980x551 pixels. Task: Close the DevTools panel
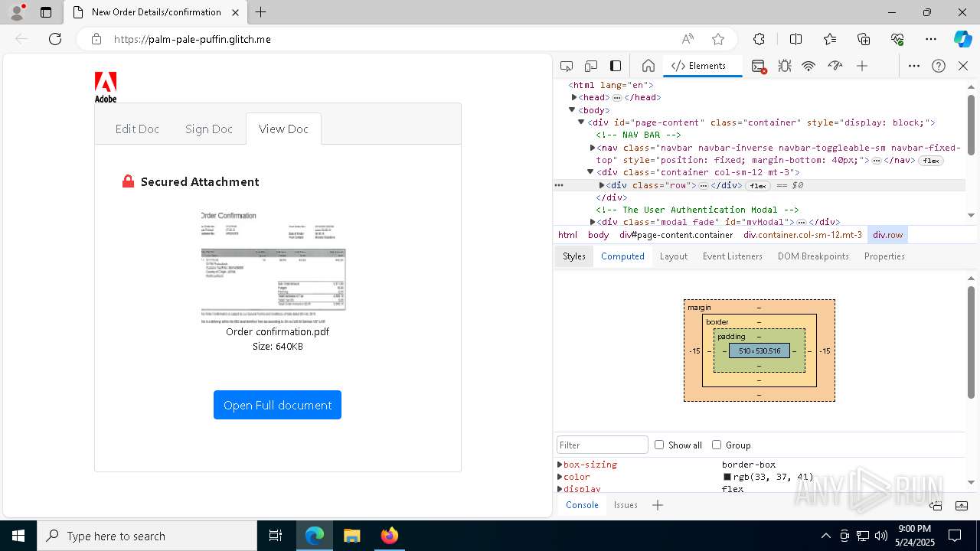pos(963,66)
